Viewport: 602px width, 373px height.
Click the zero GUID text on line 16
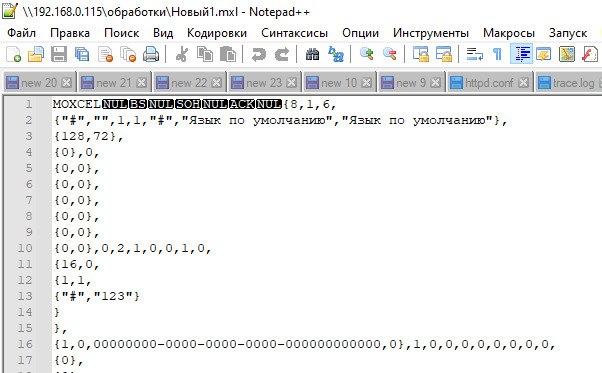click(x=237, y=344)
